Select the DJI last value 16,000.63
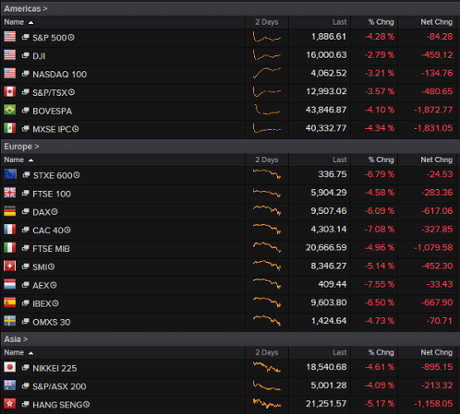 tap(326, 55)
